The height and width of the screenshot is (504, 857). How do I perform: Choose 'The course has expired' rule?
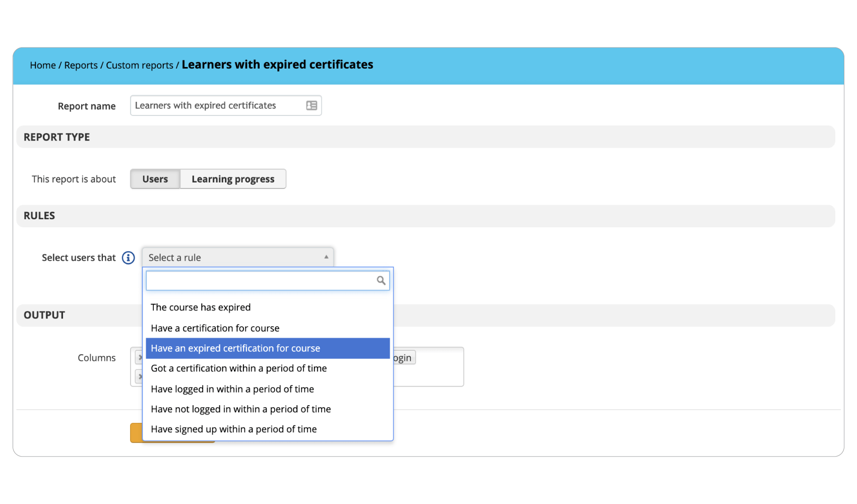(x=201, y=307)
